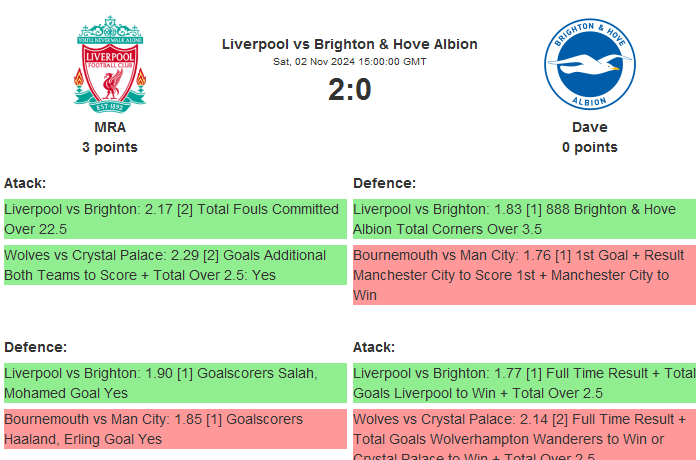Open the Brighton Total Corners Over 3.5 bet

[524, 219]
